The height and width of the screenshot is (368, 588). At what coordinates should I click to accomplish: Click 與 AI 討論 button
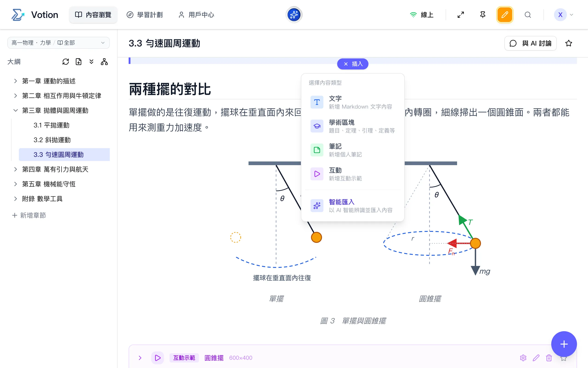pyautogui.click(x=530, y=43)
